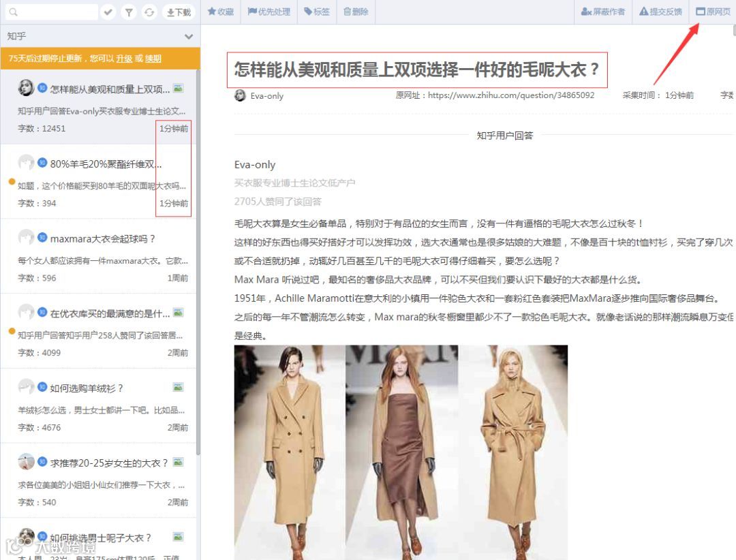
Task: Click the 标签 tag button
Action: [317, 12]
